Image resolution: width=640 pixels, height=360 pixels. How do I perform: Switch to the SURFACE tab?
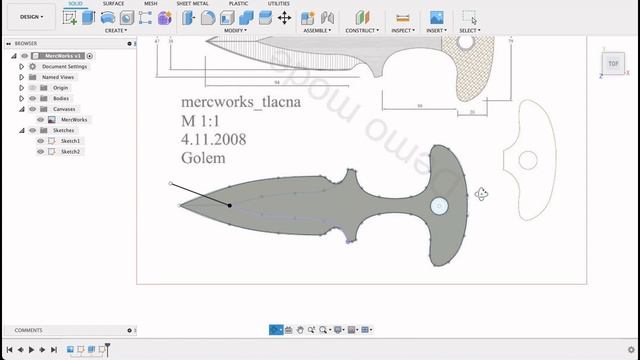113,3
